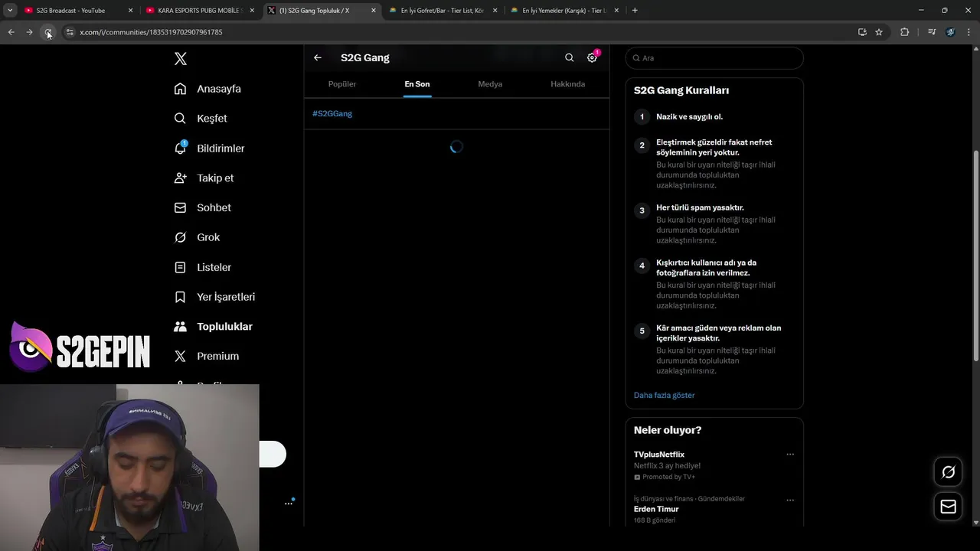Viewport: 980px width, 551px height.
Task: Click the page vertical scrollbar
Action: click(975, 256)
